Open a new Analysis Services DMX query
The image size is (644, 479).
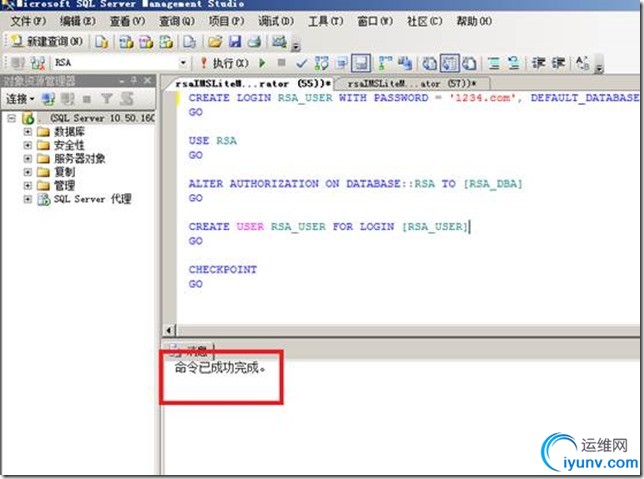click(x=146, y=41)
